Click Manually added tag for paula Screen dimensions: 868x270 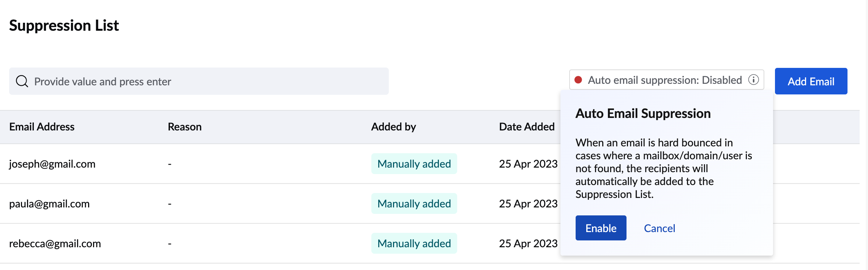(x=414, y=204)
